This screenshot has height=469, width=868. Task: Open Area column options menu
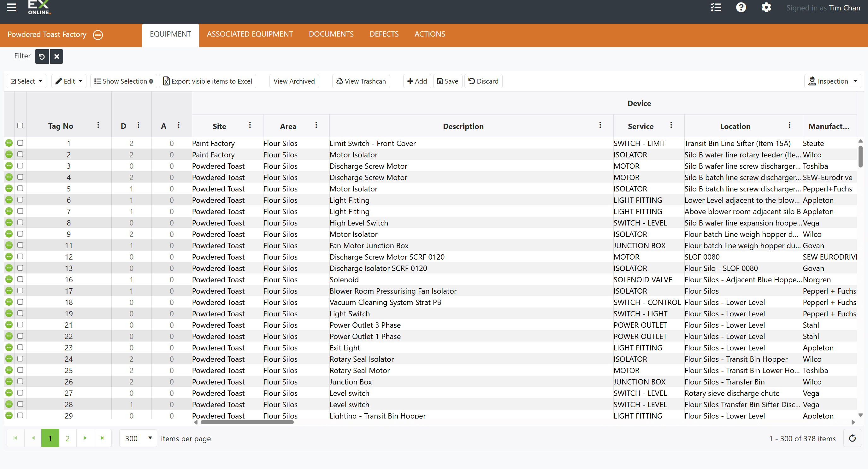(316, 125)
